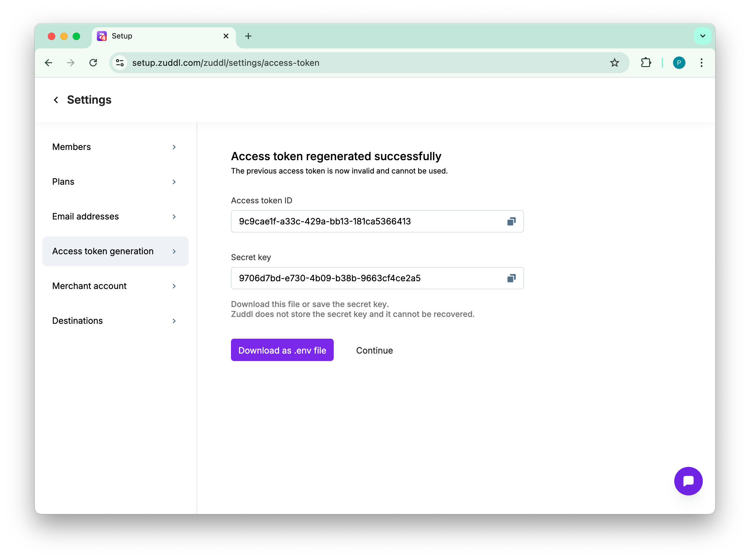
Task: Open tab search dropdown arrow
Action: [703, 36]
